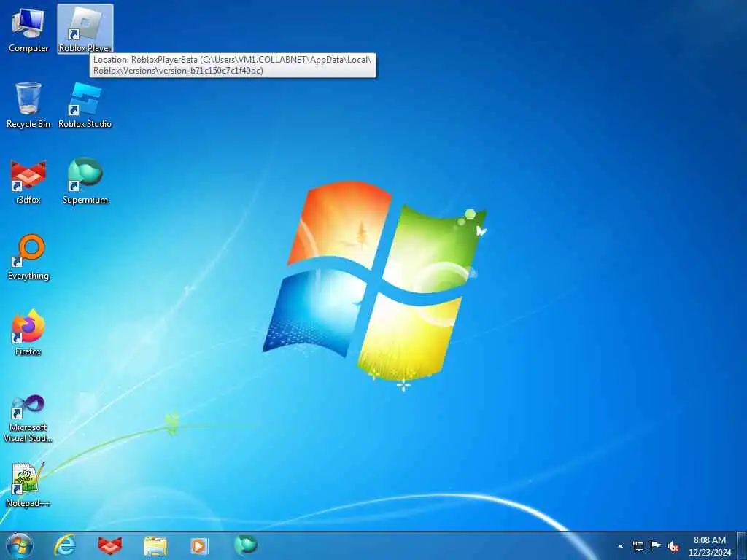Select the Computer desktop icon
The height and width of the screenshot is (560, 747).
click(28, 29)
